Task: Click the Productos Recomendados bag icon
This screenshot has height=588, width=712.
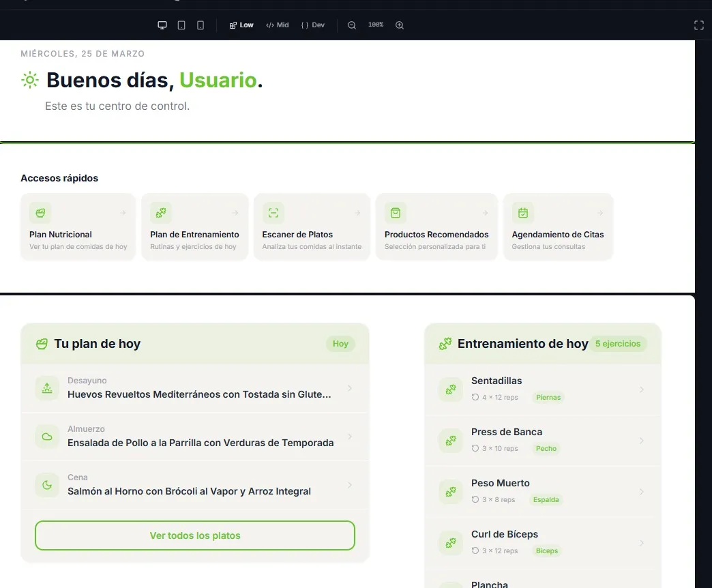Action: click(x=396, y=213)
